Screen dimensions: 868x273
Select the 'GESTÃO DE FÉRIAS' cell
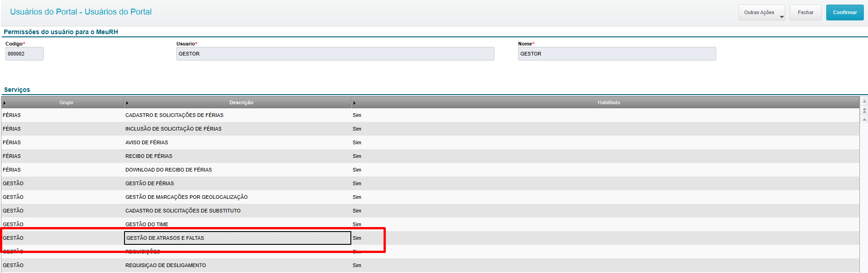coord(237,183)
